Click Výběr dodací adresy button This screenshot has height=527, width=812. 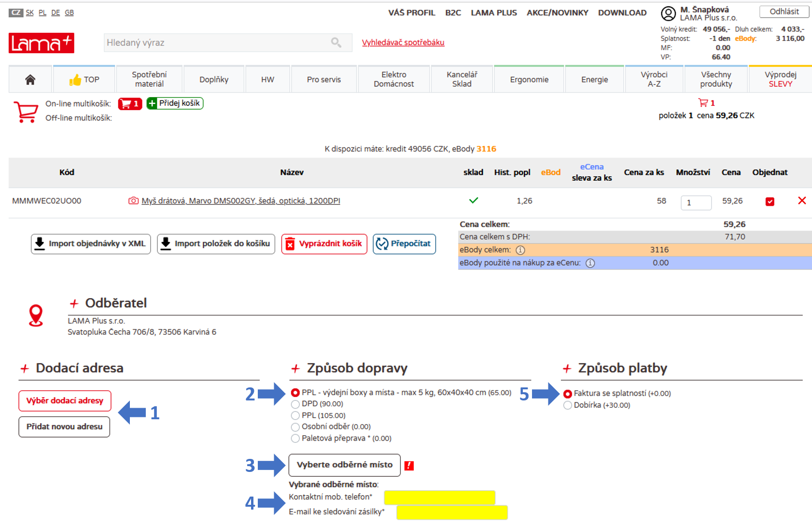click(65, 401)
